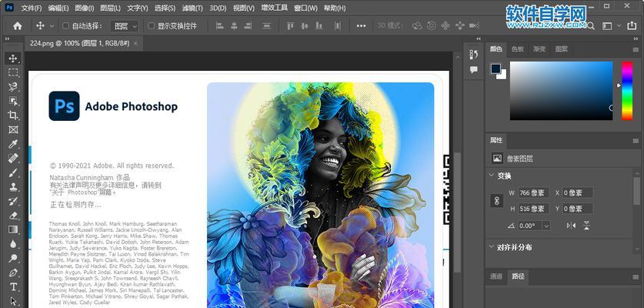Image resolution: width=644 pixels, height=308 pixels.
Task: Open the 文件(F) menu
Action: [x=32, y=8]
